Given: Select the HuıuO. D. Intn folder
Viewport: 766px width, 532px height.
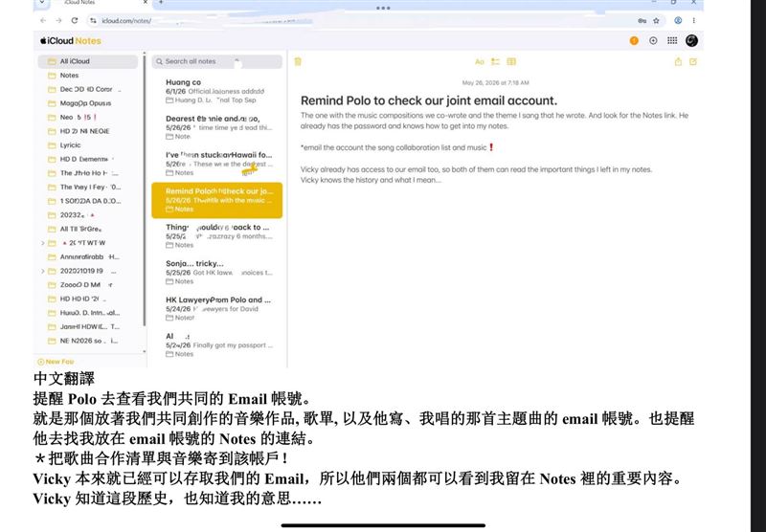Looking at the screenshot, I should (88, 313).
